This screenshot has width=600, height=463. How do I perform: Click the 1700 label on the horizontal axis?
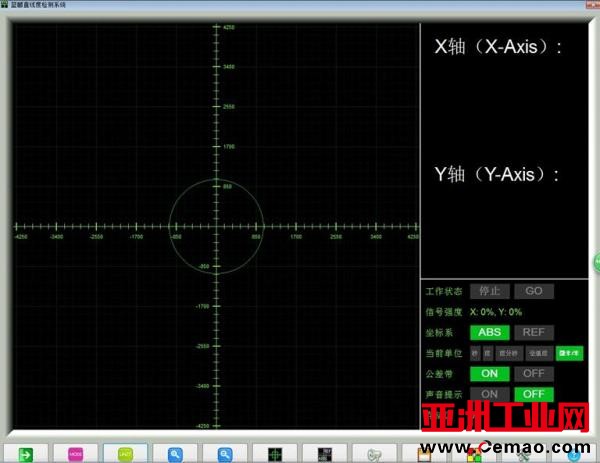(x=296, y=237)
